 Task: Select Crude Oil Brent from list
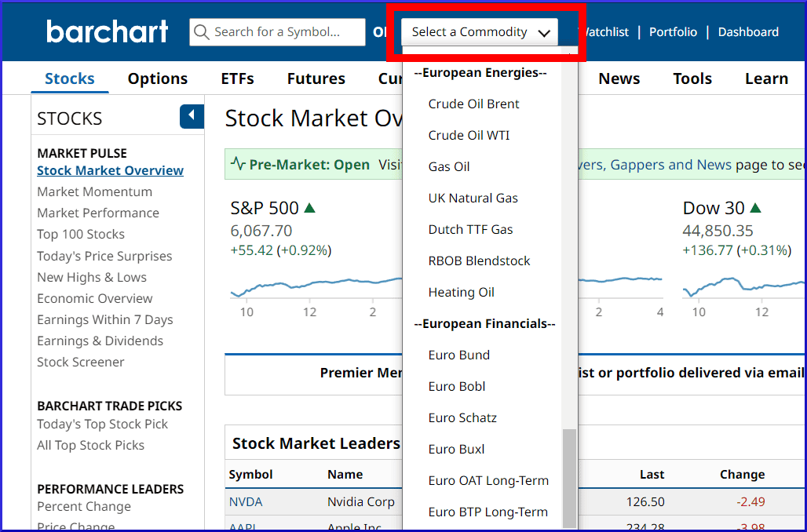(x=473, y=104)
